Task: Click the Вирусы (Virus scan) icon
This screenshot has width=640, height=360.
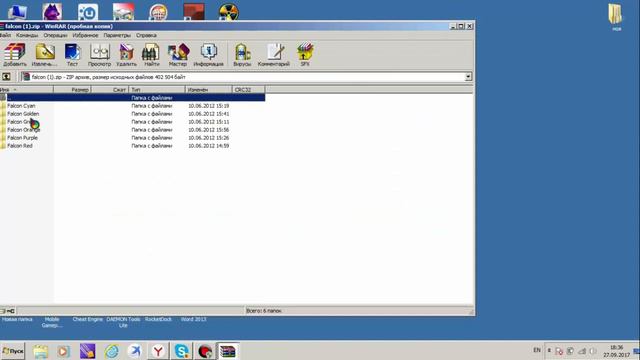Action: [x=242, y=55]
